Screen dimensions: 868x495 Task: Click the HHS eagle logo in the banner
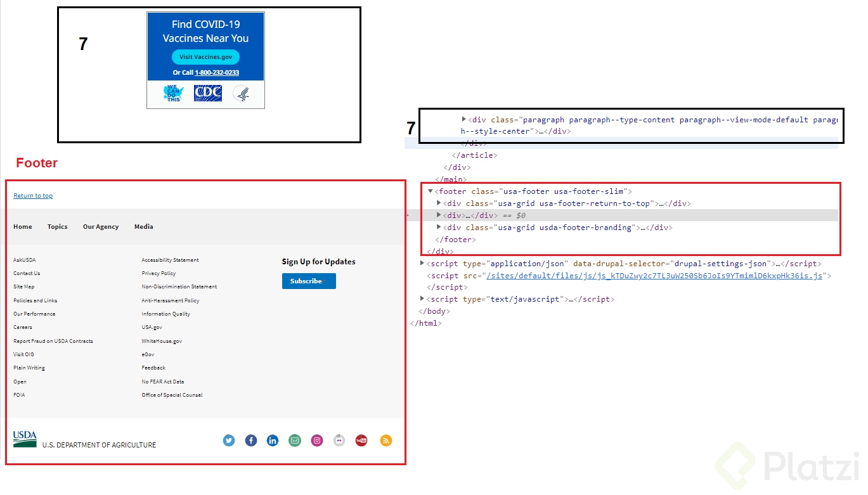[x=241, y=94]
